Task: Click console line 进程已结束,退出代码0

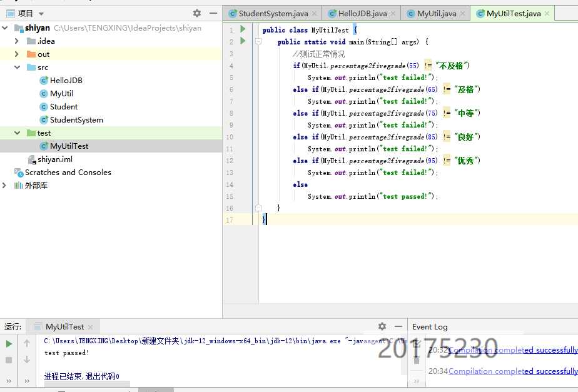Action: click(81, 376)
